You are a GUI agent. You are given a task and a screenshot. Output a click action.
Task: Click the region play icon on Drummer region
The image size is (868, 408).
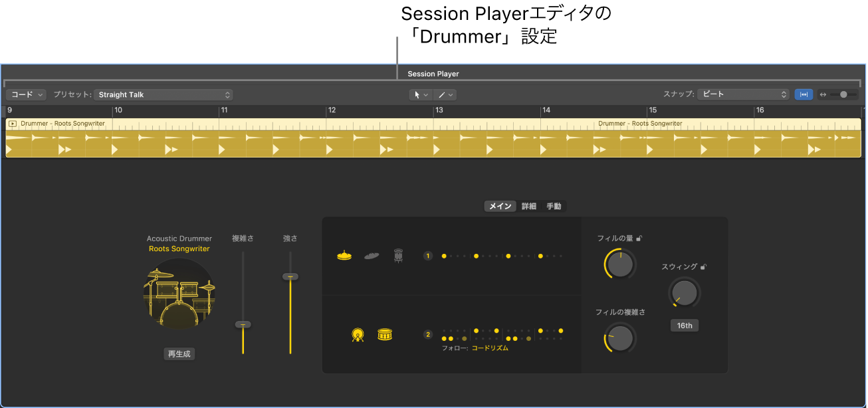(x=13, y=124)
